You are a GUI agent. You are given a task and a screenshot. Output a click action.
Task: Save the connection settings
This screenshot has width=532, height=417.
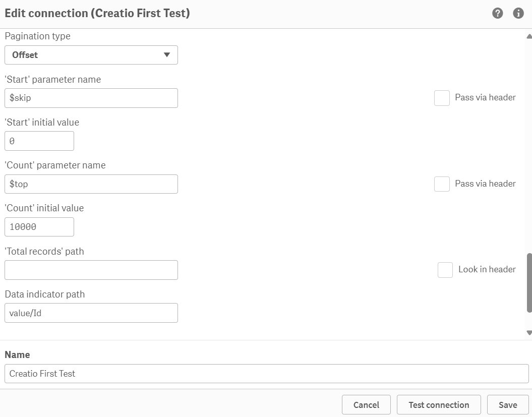[x=508, y=405]
